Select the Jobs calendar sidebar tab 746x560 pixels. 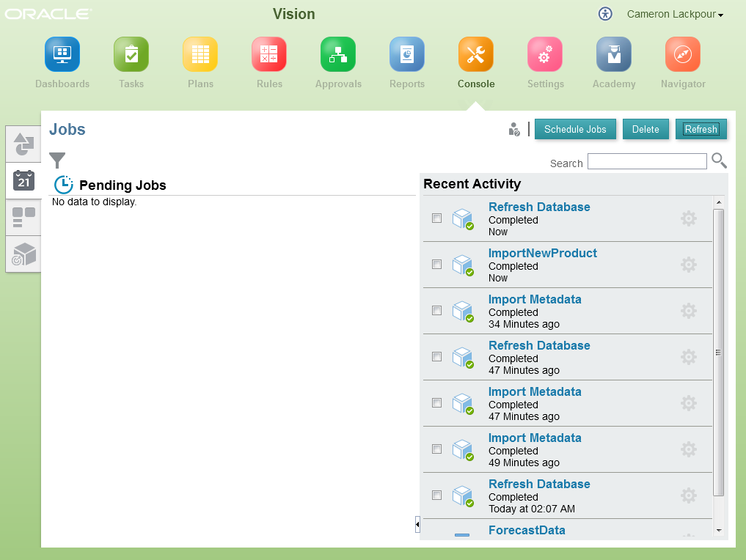pyautogui.click(x=23, y=180)
